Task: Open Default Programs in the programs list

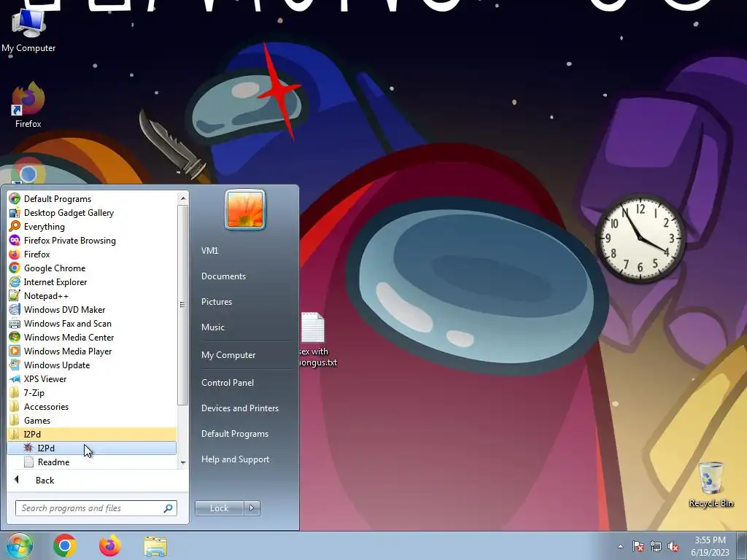Action: pyautogui.click(x=92, y=199)
